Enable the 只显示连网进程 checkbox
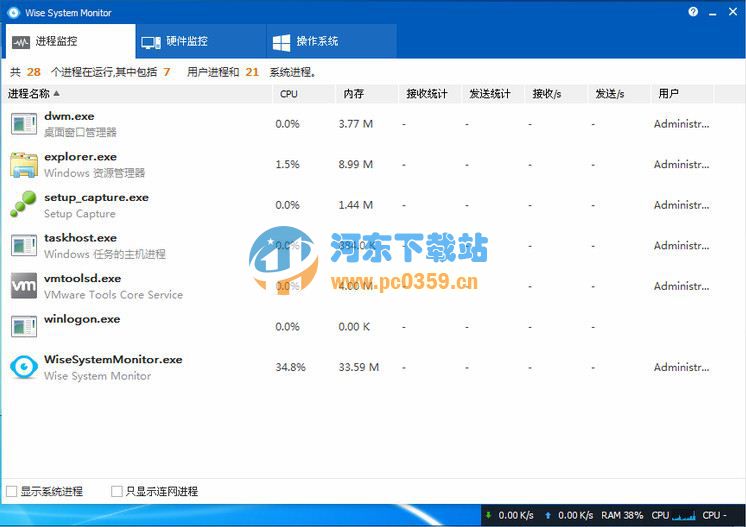 116,491
